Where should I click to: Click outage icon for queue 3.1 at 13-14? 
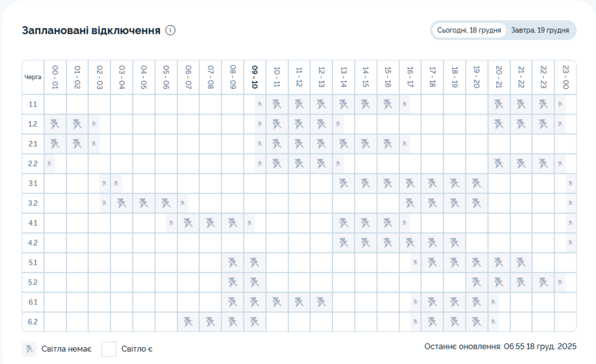343,183
